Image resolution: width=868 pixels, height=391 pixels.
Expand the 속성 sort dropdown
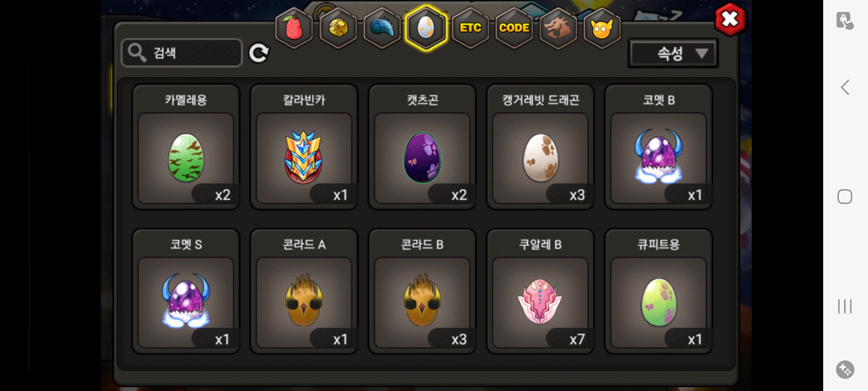(673, 54)
